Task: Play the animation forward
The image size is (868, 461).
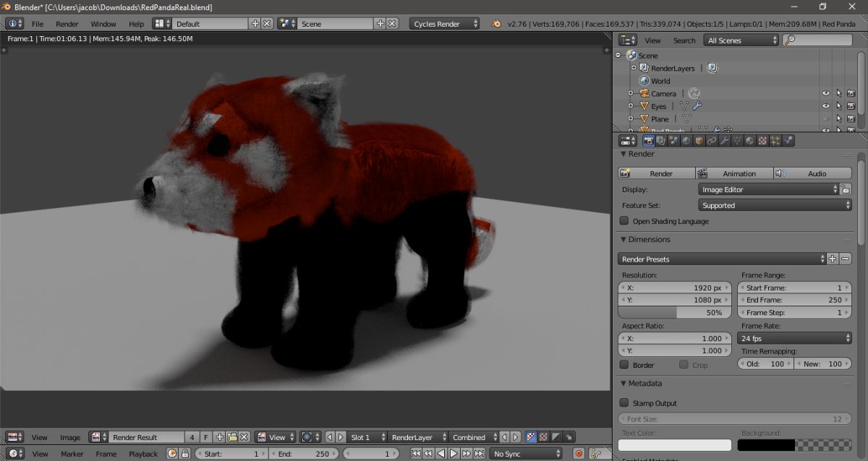Action: point(453,454)
